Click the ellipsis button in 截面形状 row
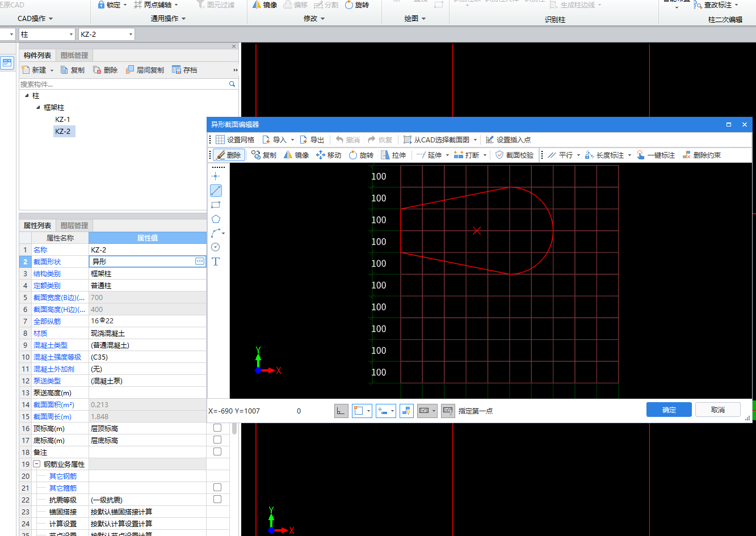 pyautogui.click(x=200, y=261)
